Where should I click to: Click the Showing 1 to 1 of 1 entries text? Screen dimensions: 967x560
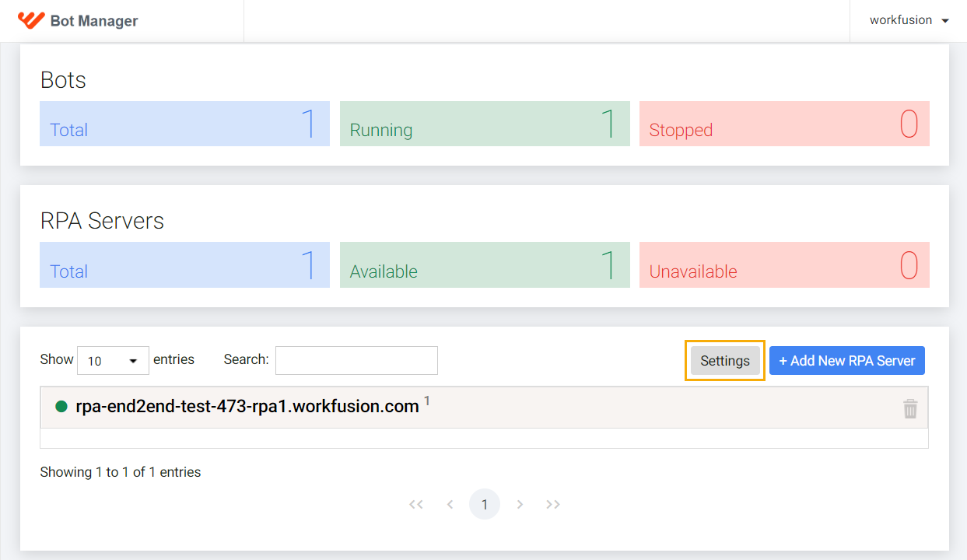tap(121, 472)
